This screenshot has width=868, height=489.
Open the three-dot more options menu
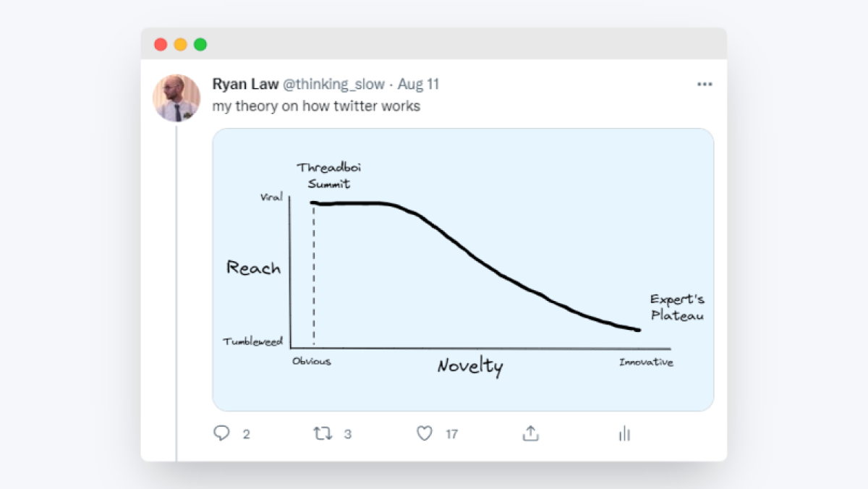[705, 85]
